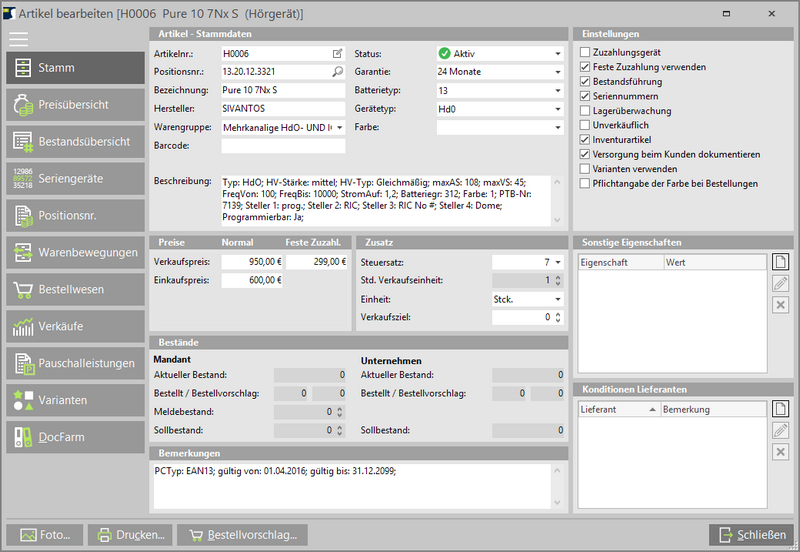The image size is (800, 552).
Task: Add new entry in Sonstige Eigenschaften
Action: (x=781, y=262)
